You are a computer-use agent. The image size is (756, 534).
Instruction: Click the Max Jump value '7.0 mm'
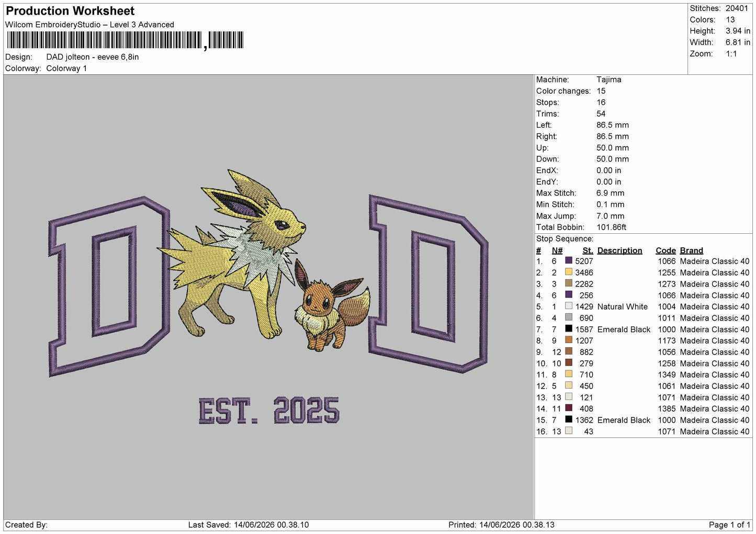610,216
